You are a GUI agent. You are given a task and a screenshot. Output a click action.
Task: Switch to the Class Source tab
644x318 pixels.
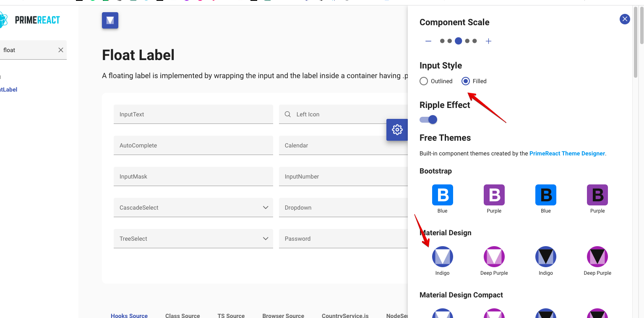183,315
